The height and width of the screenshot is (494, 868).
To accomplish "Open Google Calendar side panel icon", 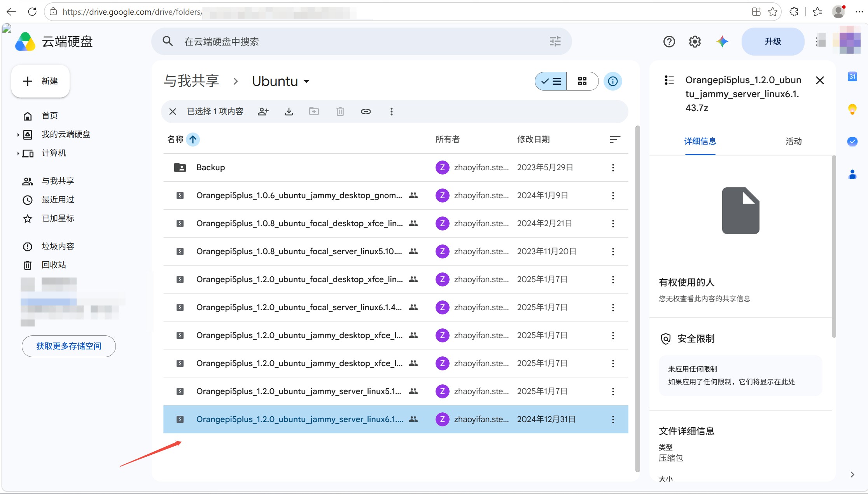I will tap(852, 77).
